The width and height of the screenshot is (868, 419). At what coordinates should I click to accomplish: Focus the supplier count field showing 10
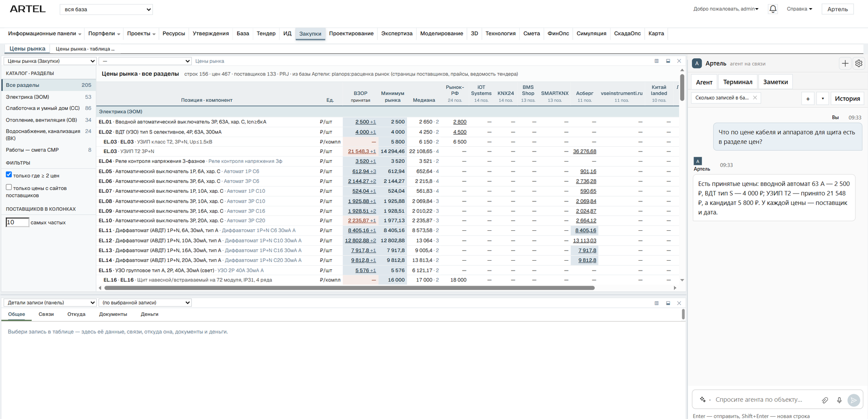(x=17, y=222)
